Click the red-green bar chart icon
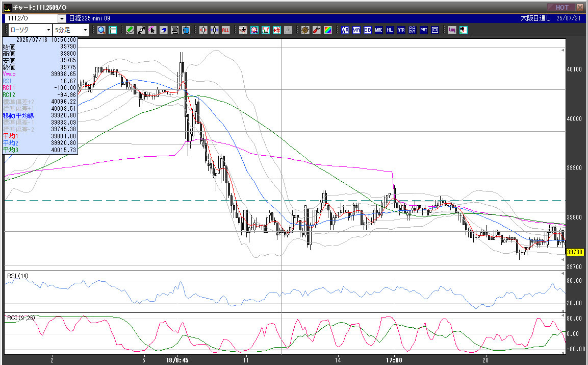This screenshot has height=365, width=588. 266,30
